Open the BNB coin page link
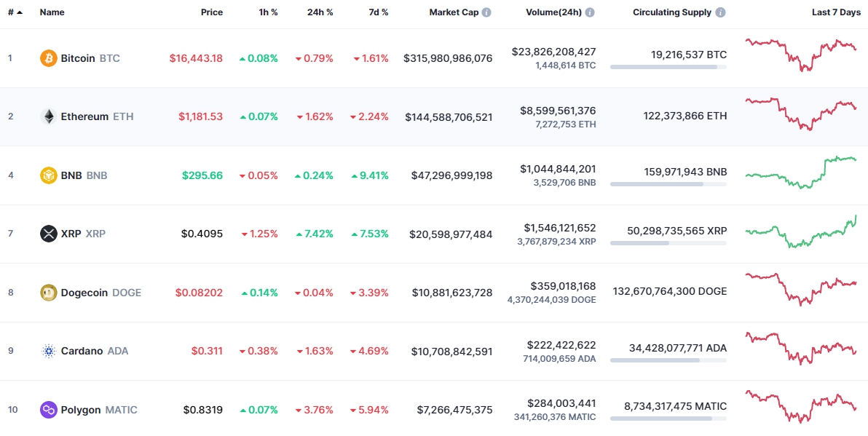The image size is (868, 436). (84, 175)
